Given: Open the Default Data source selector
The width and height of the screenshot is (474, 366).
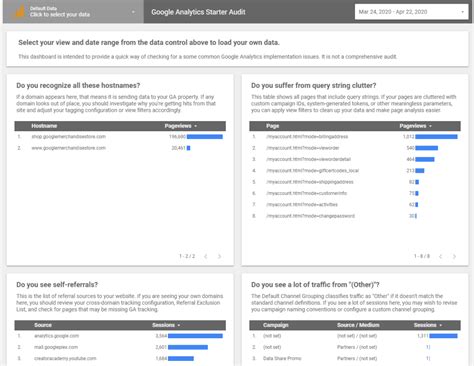Looking at the screenshot, I should pyautogui.click(x=73, y=12).
